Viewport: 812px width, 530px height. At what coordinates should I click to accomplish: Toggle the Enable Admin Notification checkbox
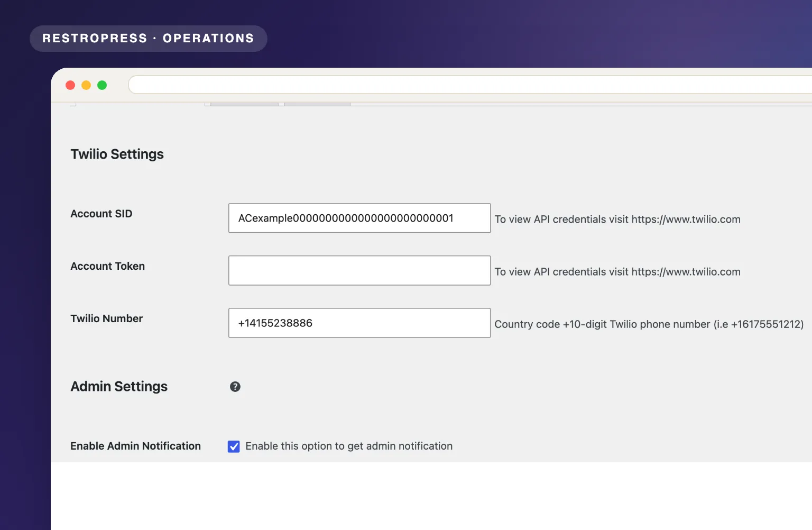click(x=234, y=446)
